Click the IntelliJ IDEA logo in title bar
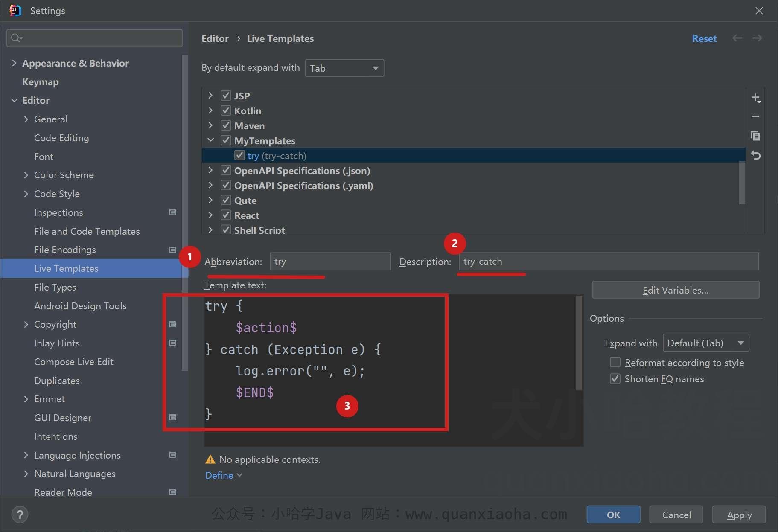778x532 pixels. pos(15,10)
